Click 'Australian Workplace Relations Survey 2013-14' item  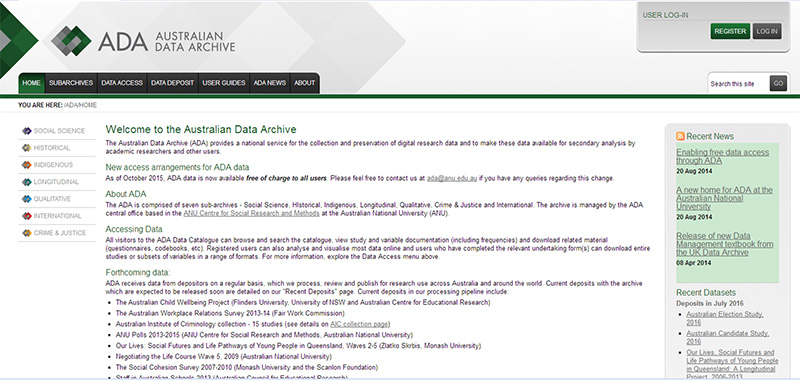[230, 313]
